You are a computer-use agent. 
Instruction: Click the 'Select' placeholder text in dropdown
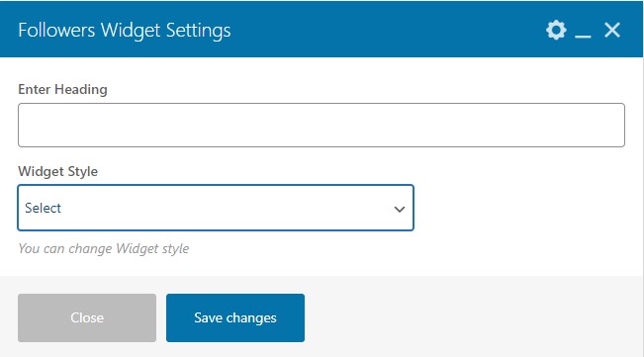click(x=44, y=208)
